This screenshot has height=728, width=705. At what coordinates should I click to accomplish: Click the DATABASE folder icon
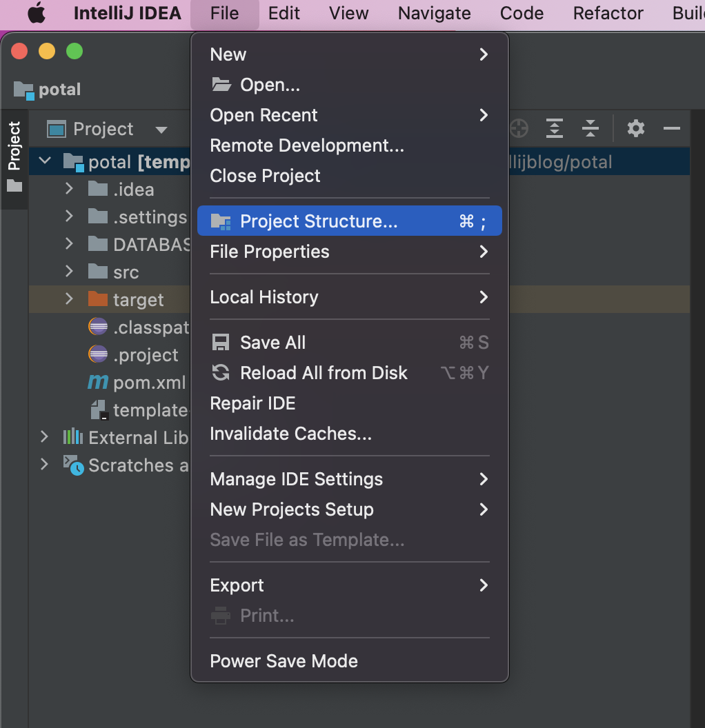tap(98, 244)
